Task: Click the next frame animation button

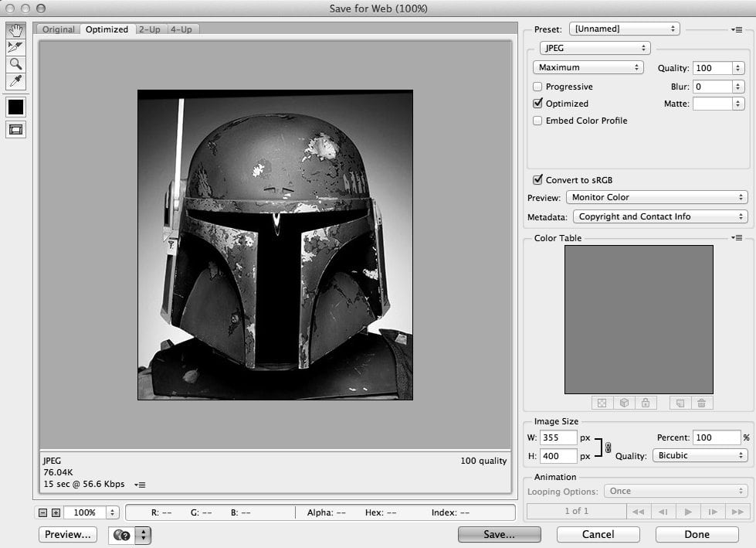Action: [713, 512]
